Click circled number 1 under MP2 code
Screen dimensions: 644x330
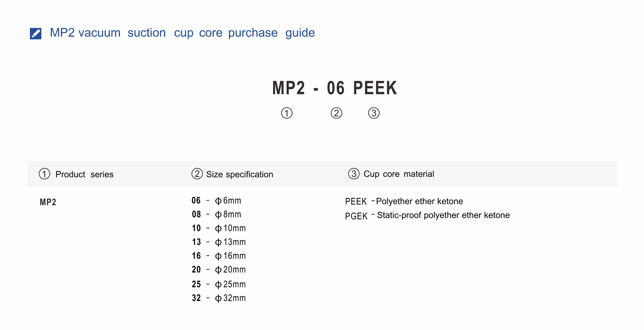tap(287, 113)
